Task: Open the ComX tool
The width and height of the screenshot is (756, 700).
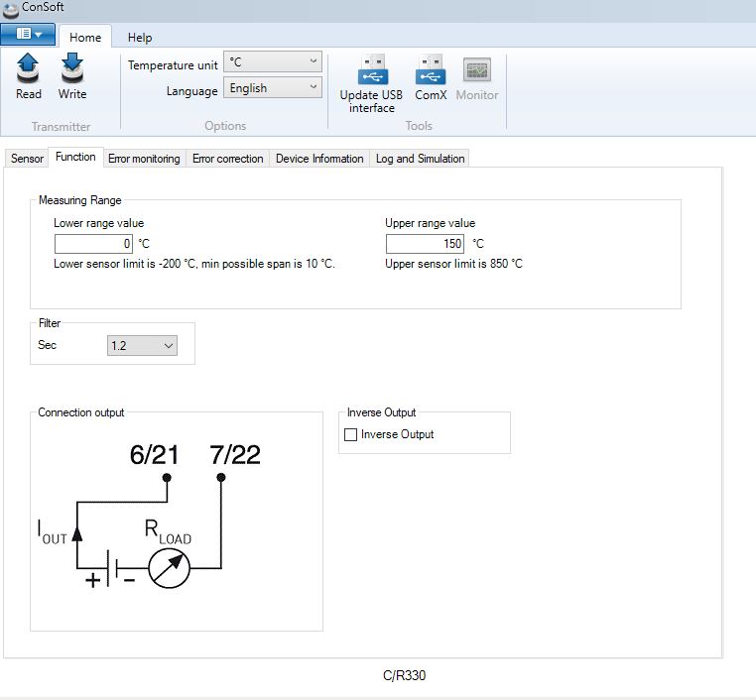Action: coord(431,77)
